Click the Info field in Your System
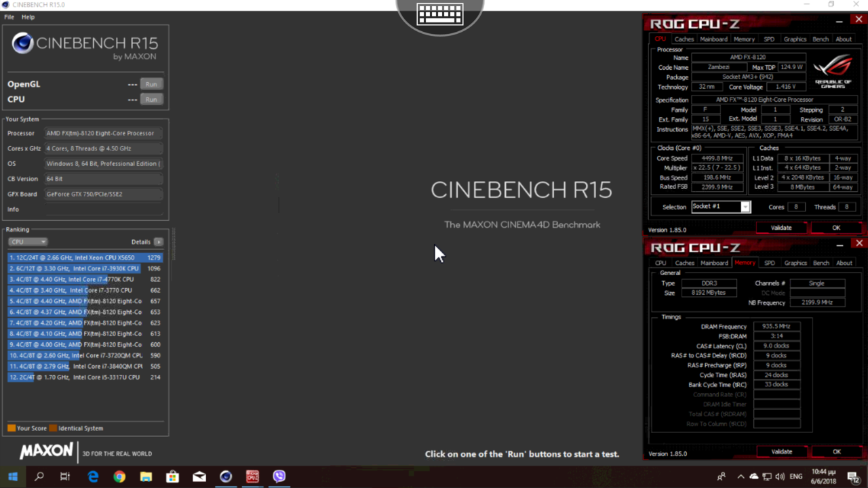 click(104, 209)
